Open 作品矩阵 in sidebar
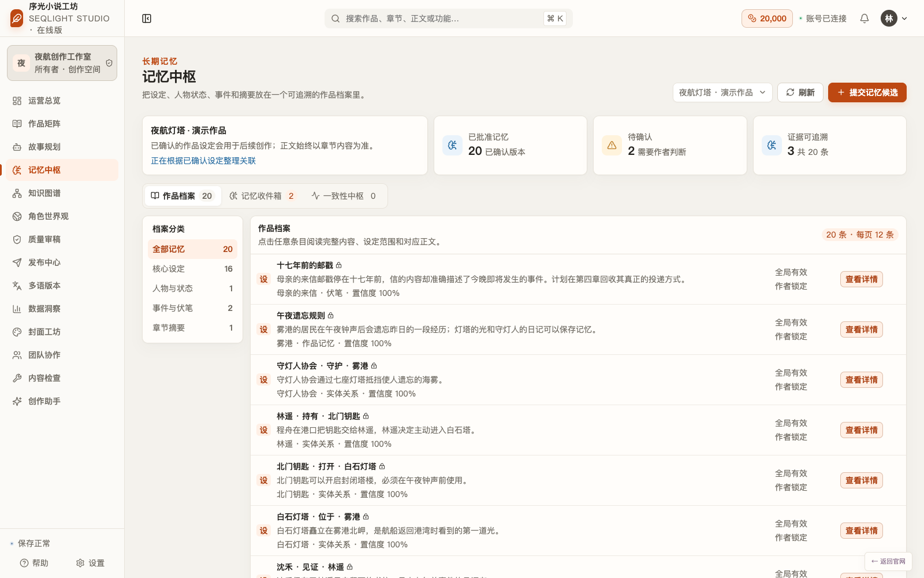 62,124
